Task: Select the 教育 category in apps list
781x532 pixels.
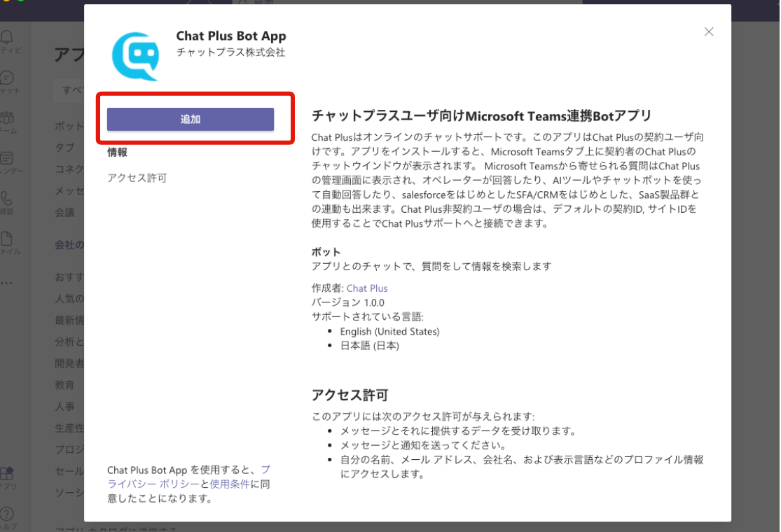Action: point(65,385)
